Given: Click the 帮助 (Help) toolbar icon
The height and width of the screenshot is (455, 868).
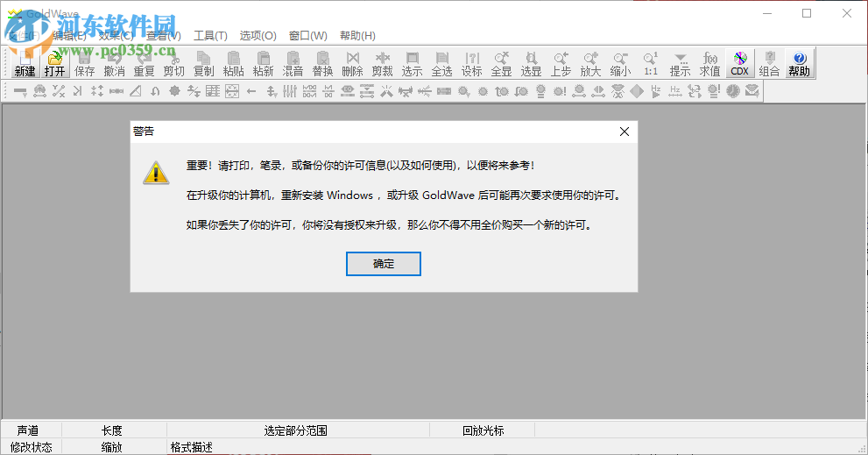Looking at the screenshot, I should click(800, 63).
